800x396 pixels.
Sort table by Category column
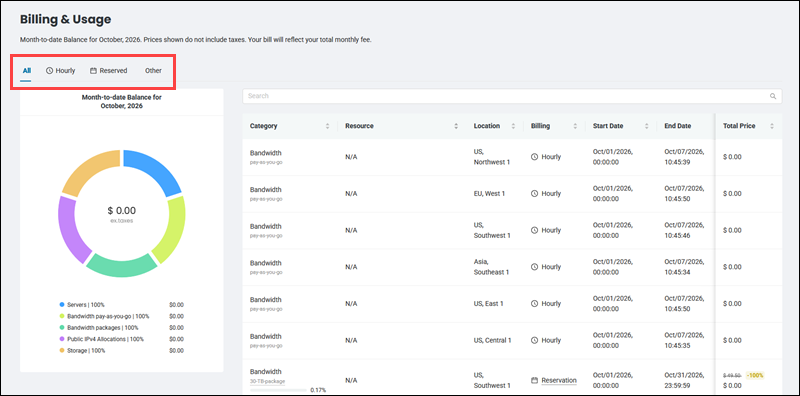328,126
